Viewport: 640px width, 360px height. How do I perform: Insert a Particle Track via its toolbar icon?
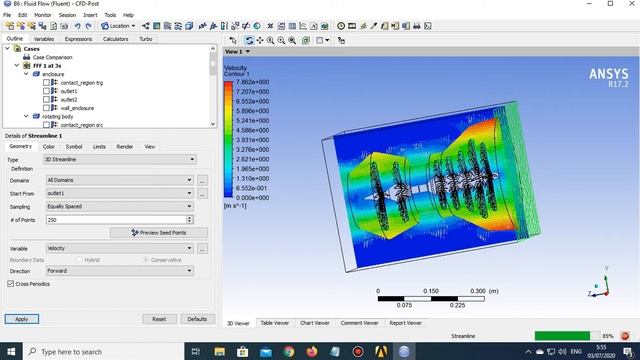pyautogui.click(x=178, y=26)
